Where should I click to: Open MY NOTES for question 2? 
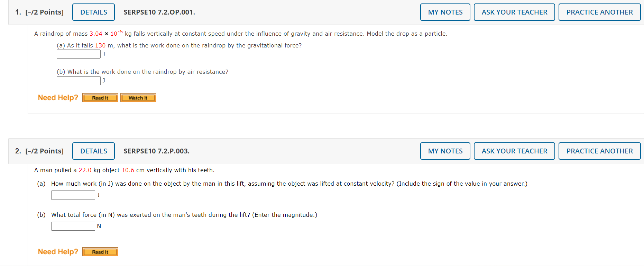(445, 151)
